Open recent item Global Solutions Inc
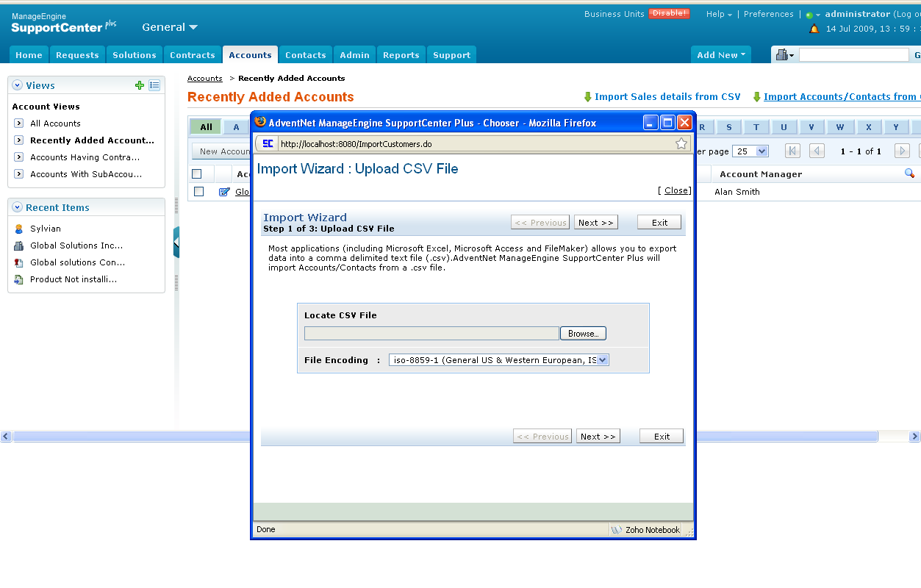Image resolution: width=921 pixels, height=588 pixels. (76, 245)
